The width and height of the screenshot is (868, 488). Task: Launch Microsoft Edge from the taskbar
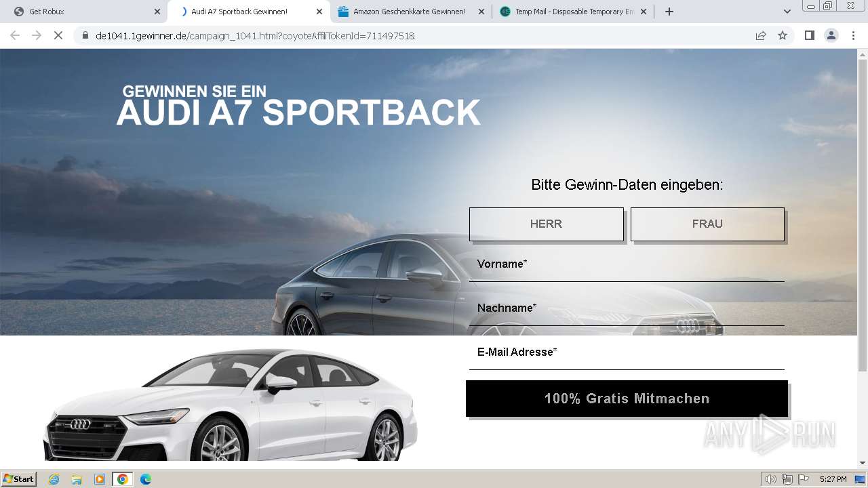(146, 479)
